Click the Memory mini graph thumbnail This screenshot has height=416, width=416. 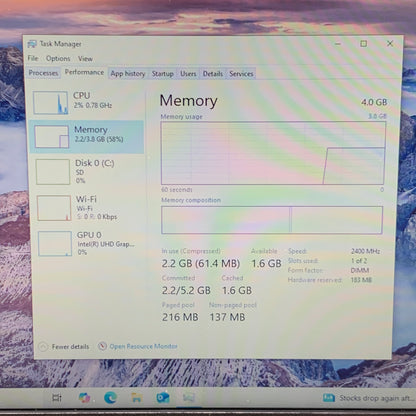tap(52, 136)
